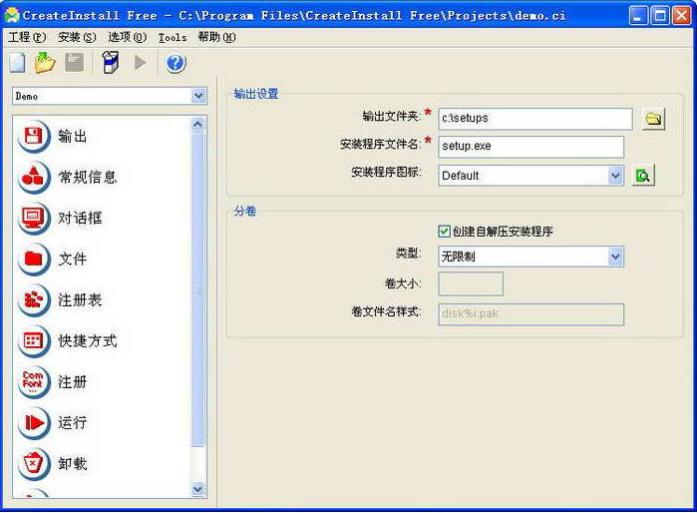Open the 工程 menu
Screen dimensions: 697x513
27,37
